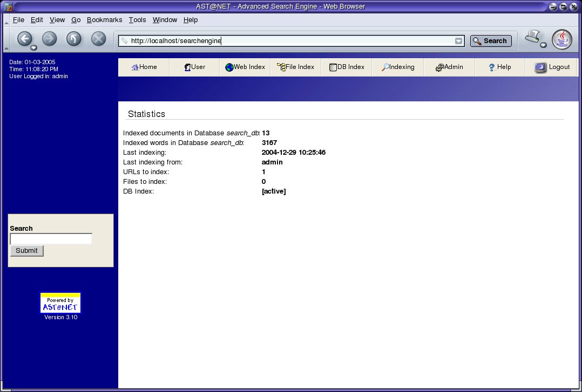This screenshot has width=582, height=392.
Task: Go to the Home page tab
Action: coord(144,67)
